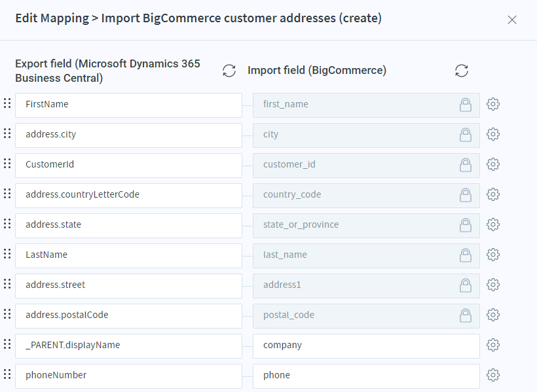537x392 pixels.
Task: Edit the CustomerId export field
Action: click(128, 166)
